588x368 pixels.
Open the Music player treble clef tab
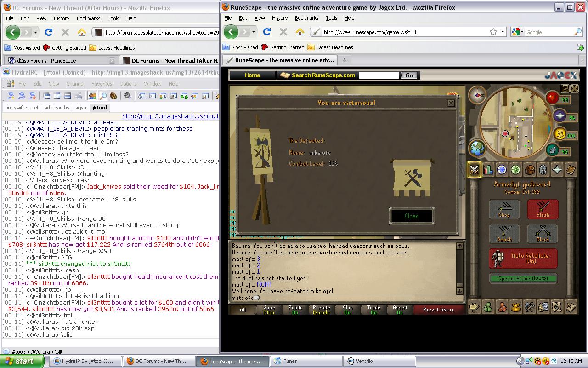point(557,306)
